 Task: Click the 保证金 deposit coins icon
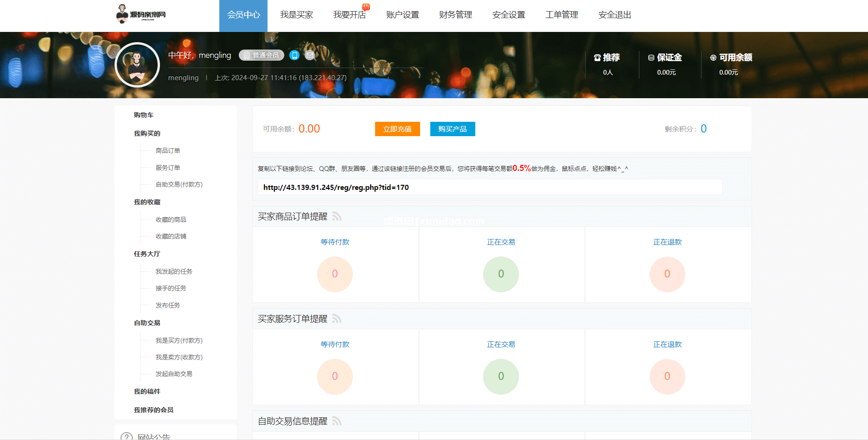click(650, 57)
